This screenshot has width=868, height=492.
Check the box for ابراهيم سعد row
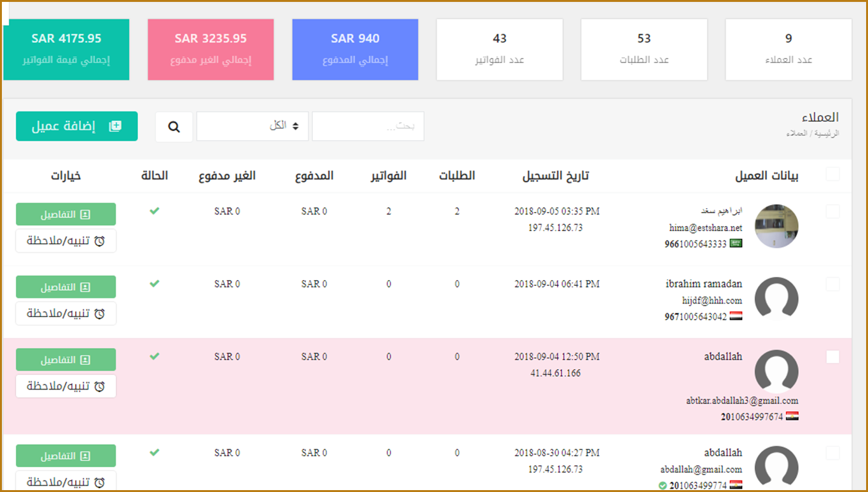[832, 212]
